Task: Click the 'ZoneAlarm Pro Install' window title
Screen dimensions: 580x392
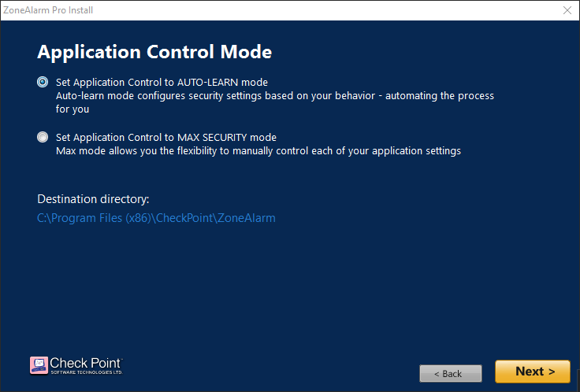Action: [48, 10]
